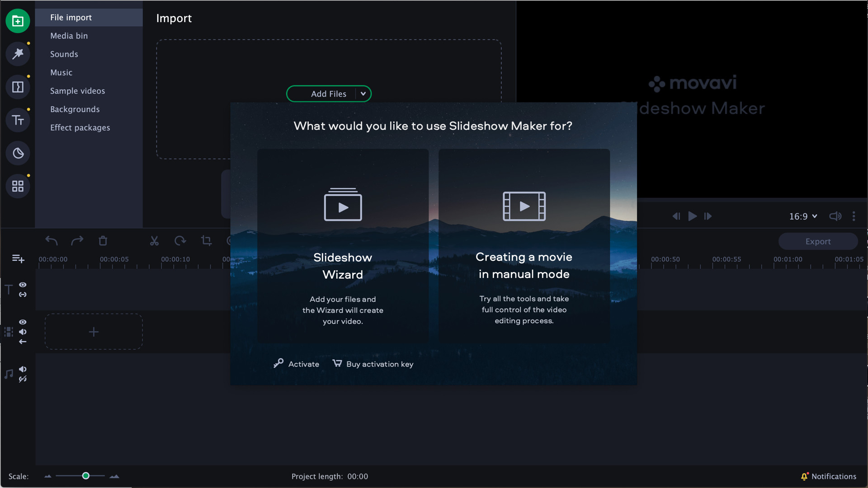Drag the timeline Scale slider

tap(86, 476)
